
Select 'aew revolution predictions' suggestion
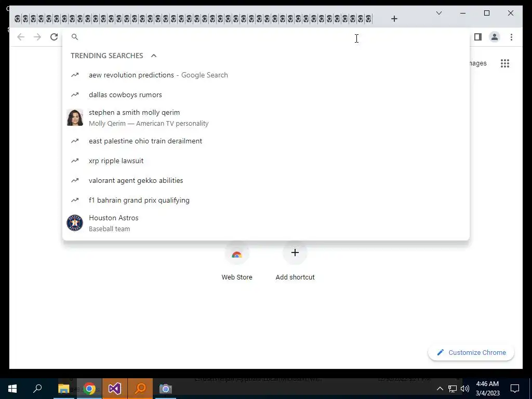266,75
